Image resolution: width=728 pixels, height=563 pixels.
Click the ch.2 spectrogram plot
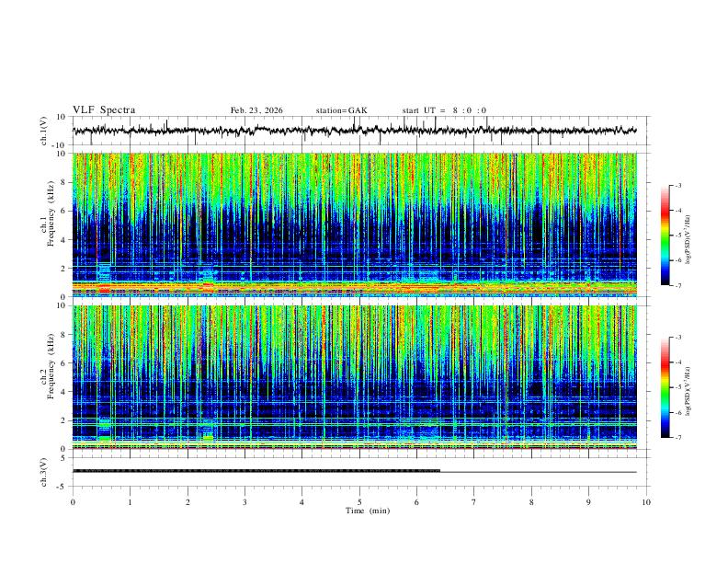pyautogui.click(x=354, y=377)
